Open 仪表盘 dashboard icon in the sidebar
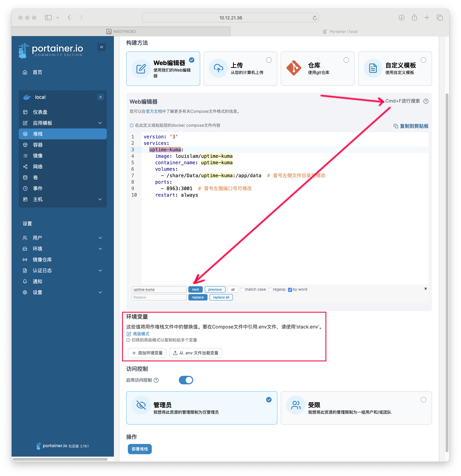461x476 pixels. point(25,112)
